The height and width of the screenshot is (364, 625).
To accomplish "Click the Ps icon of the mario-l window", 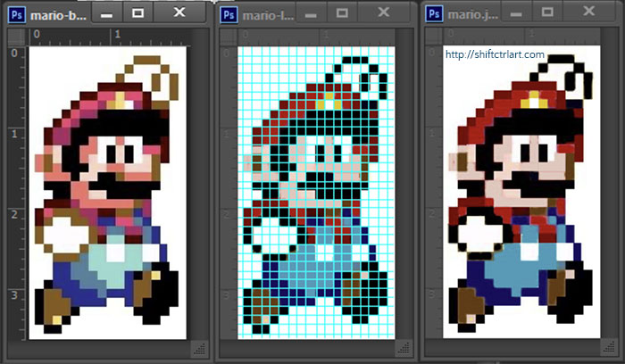I will click(229, 15).
